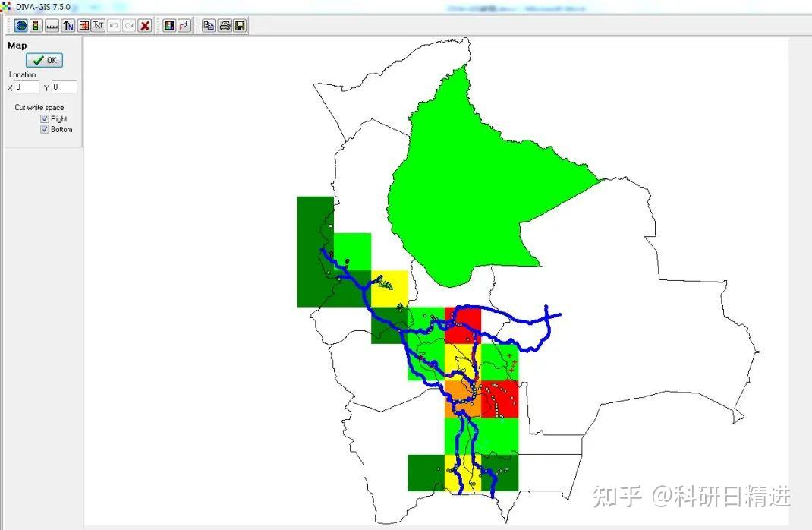This screenshot has width=812, height=530.
Task: Click the red grid overview map icon
Action: tap(83, 25)
